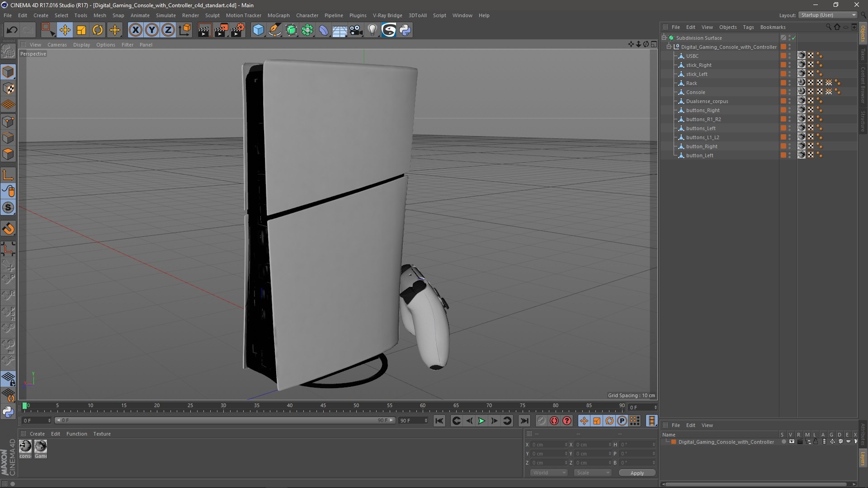Toggle visibility dots for the Console object
868x488 pixels.
click(790, 92)
